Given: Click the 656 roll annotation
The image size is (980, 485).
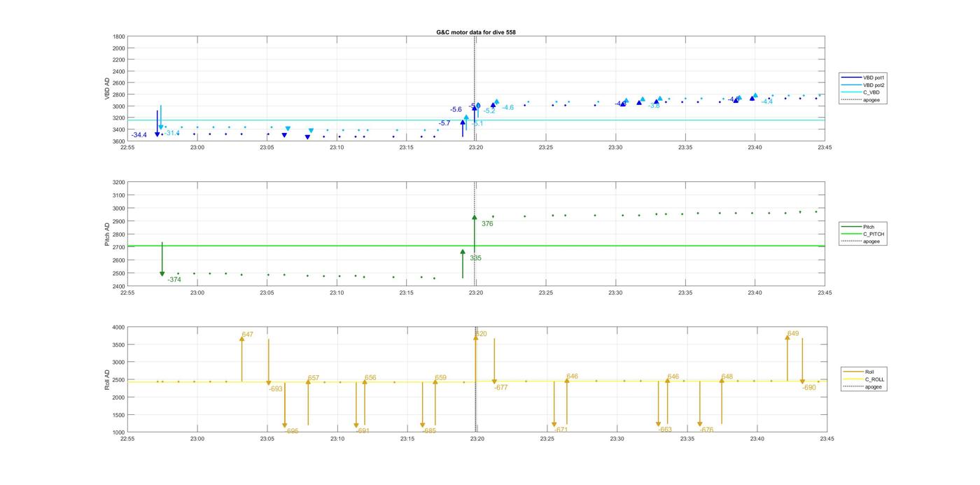Looking at the screenshot, I should click(x=370, y=378).
